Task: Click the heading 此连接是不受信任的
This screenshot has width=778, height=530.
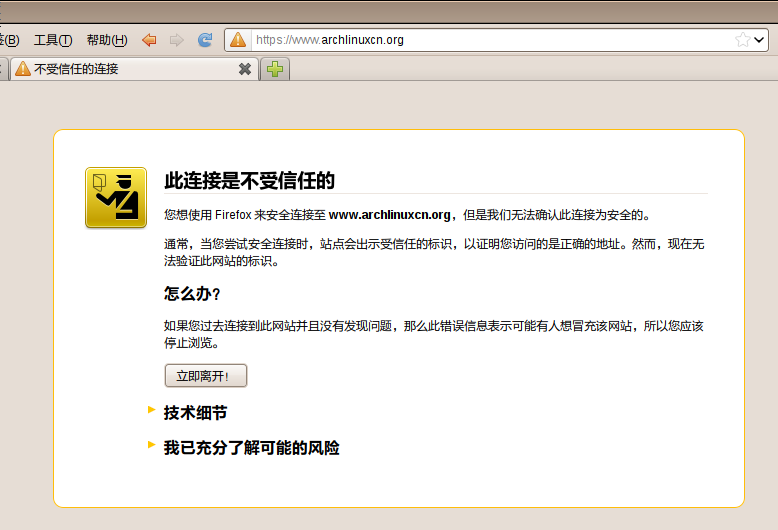Action: [x=250, y=181]
